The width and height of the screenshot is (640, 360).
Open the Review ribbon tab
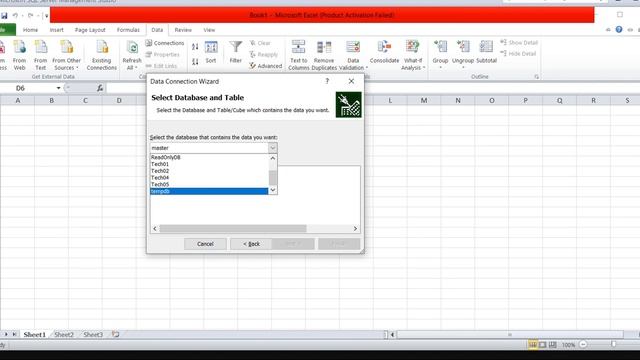[x=183, y=30]
